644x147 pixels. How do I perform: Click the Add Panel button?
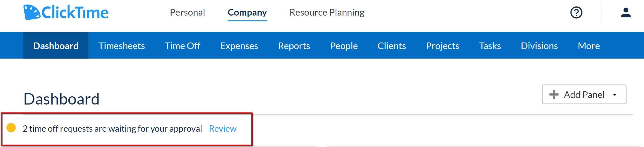[x=584, y=94]
